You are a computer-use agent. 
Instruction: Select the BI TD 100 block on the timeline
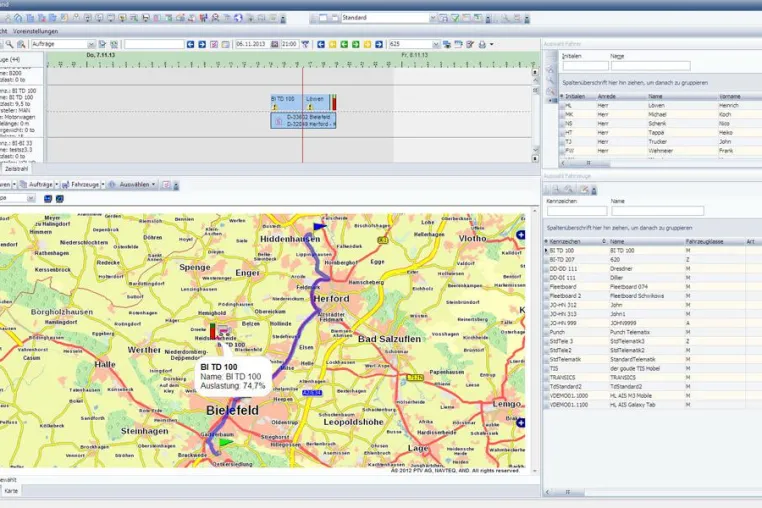point(287,103)
